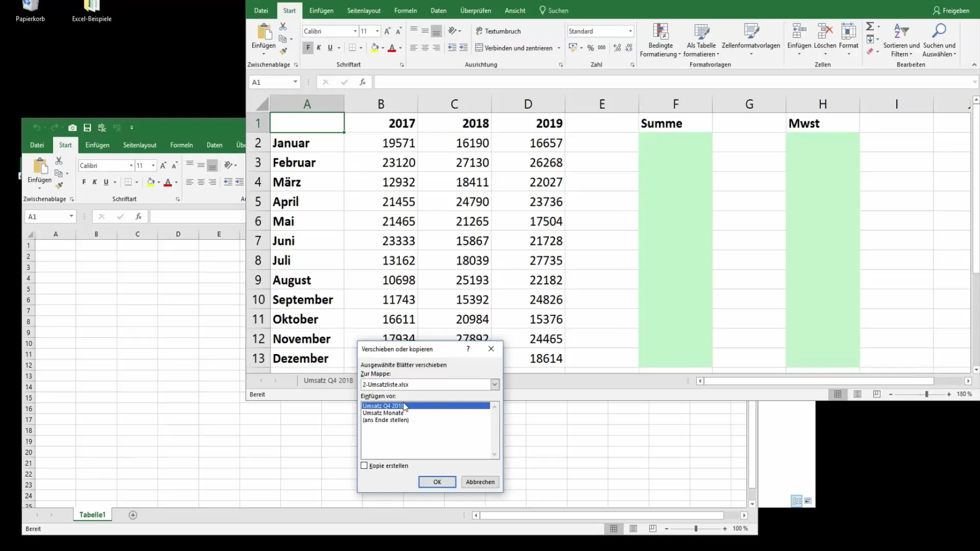This screenshot has width=980, height=551.
Task: Open Seitenlayout tab in front window
Action: point(364,10)
